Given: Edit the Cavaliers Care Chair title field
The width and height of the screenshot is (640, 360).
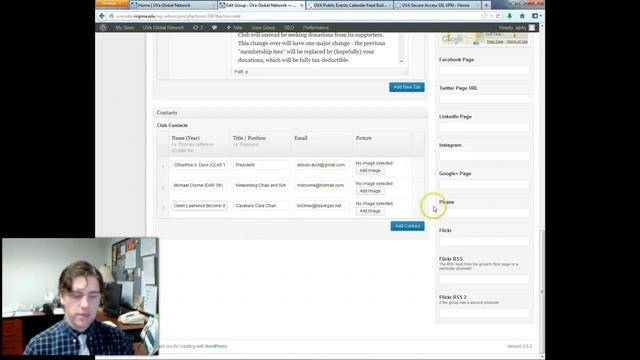Looking at the screenshot, I should [x=260, y=206].
